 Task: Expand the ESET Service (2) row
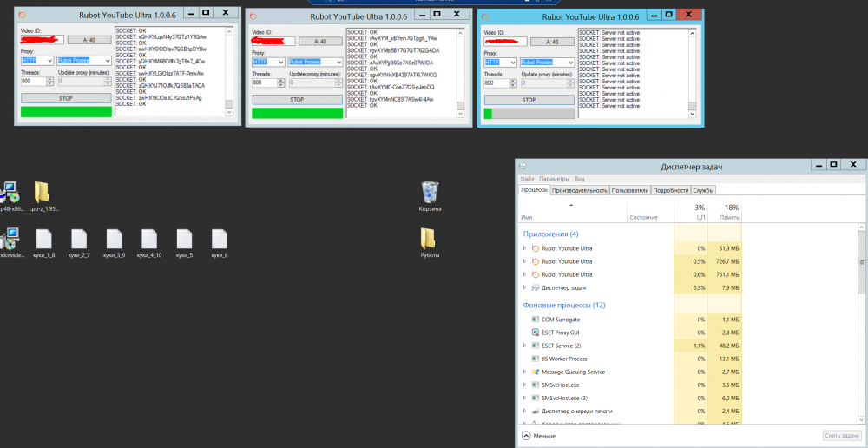pyautogui.click(x=525, y=346)
